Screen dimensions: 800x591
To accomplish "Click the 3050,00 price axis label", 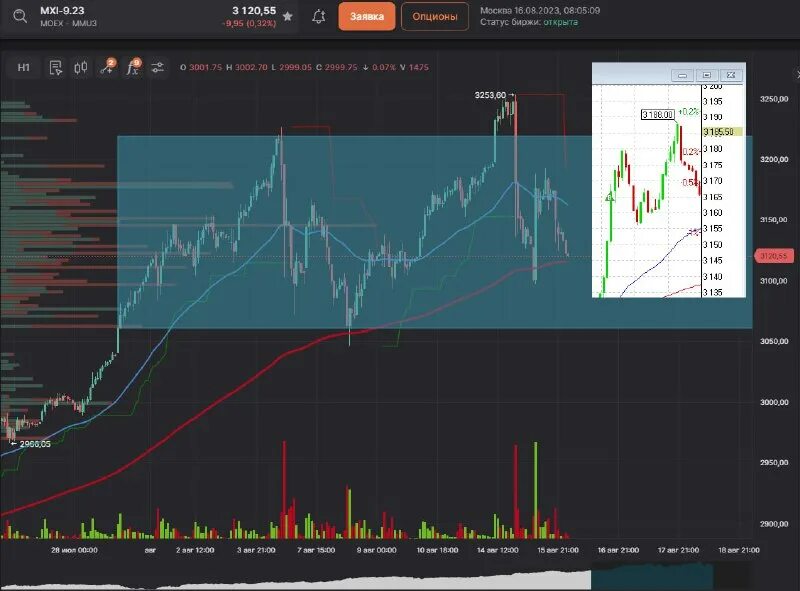I will [x=773, y=341].
